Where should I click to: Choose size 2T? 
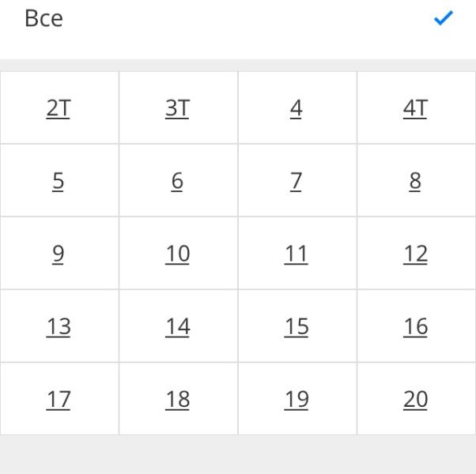(59, 109)
